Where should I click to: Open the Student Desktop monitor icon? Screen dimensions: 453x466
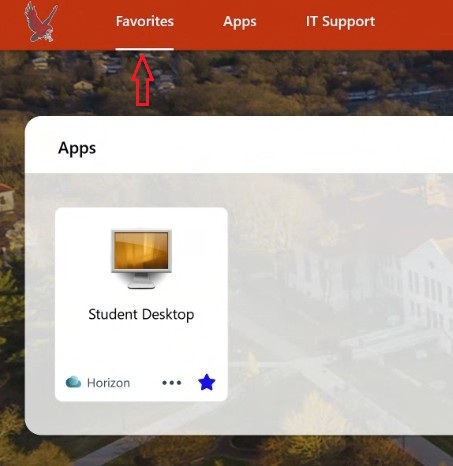point(141,259)
